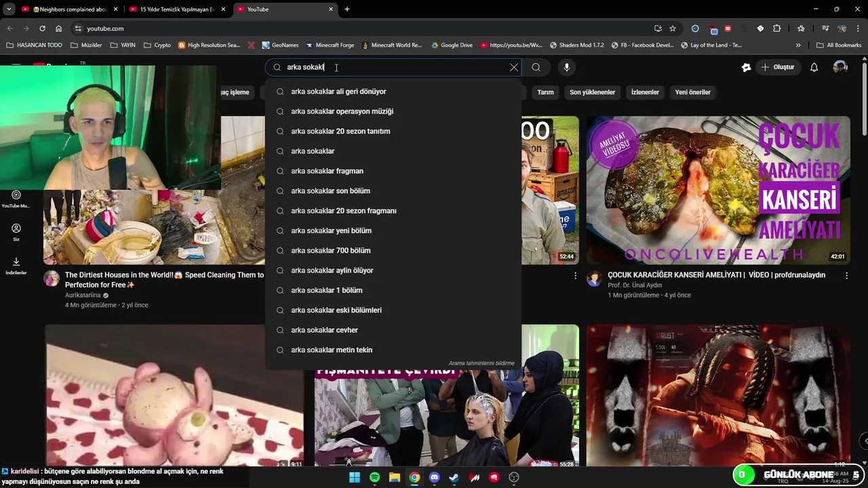Select the Tarım filter chip
Screen dimensions: 868x488
pyautogui.click(x=545, y=92)
